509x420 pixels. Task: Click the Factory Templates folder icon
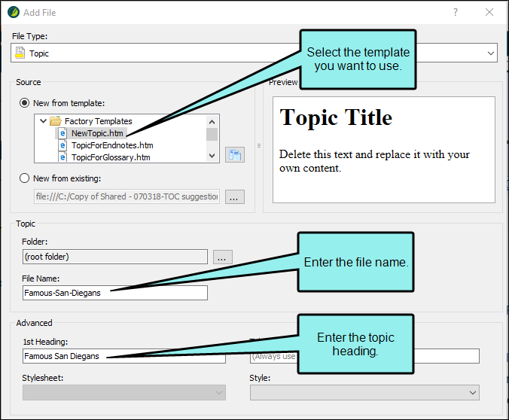(55, 121)
